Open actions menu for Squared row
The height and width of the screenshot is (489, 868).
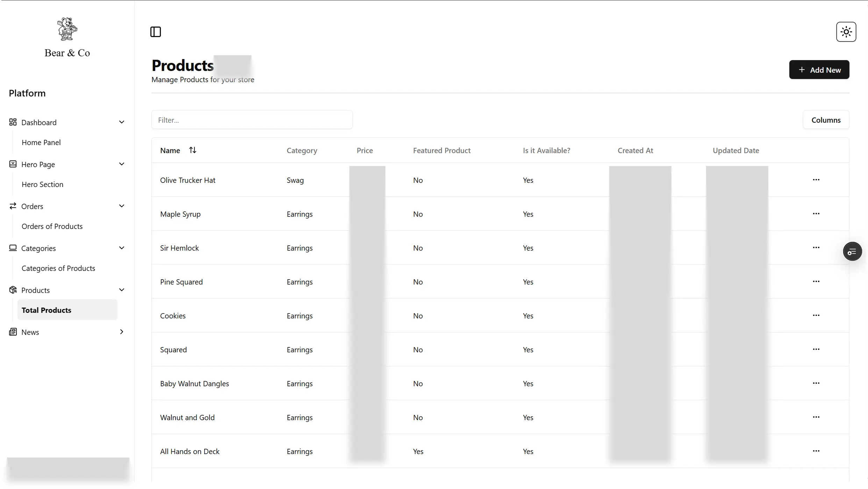click(816, 349)
